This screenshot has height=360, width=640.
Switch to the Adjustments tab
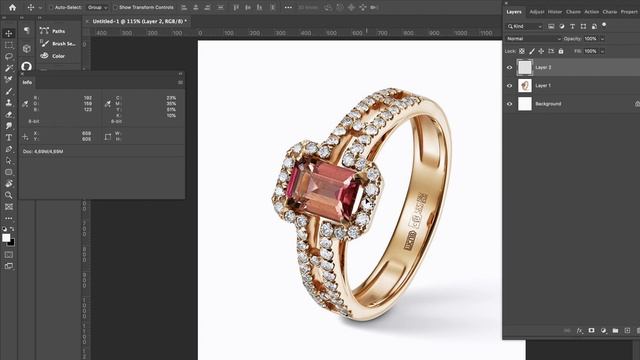(537, 12)
